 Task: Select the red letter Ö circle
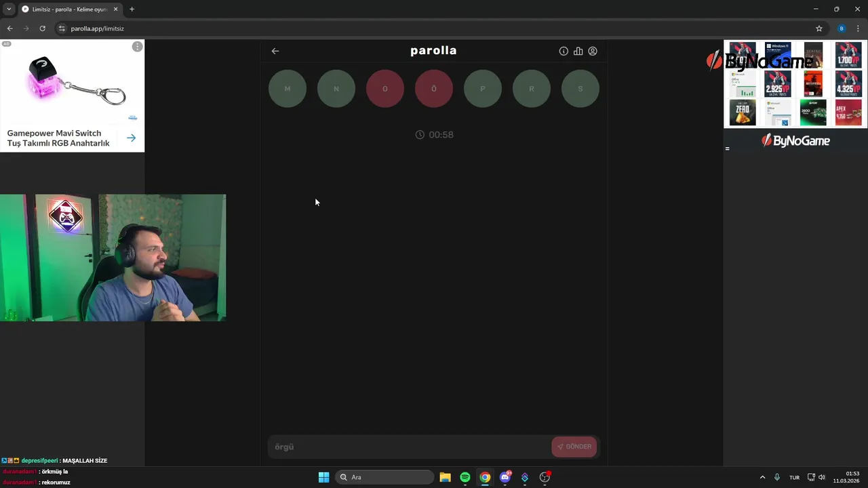click(x=434, y=89)
